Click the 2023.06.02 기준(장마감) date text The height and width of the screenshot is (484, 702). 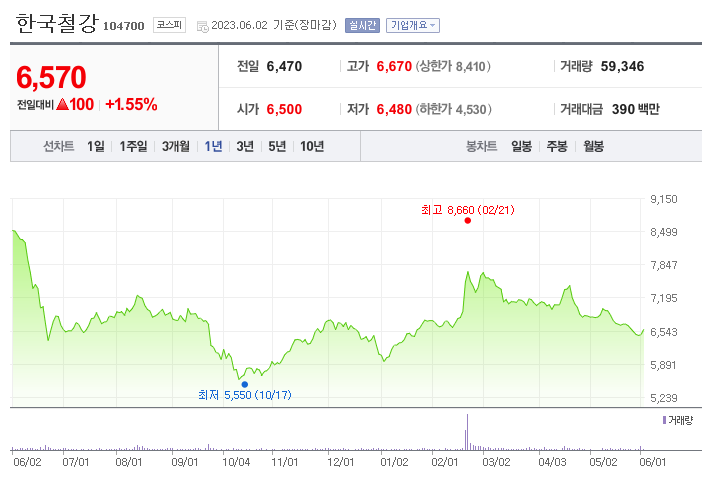[274, 25]
